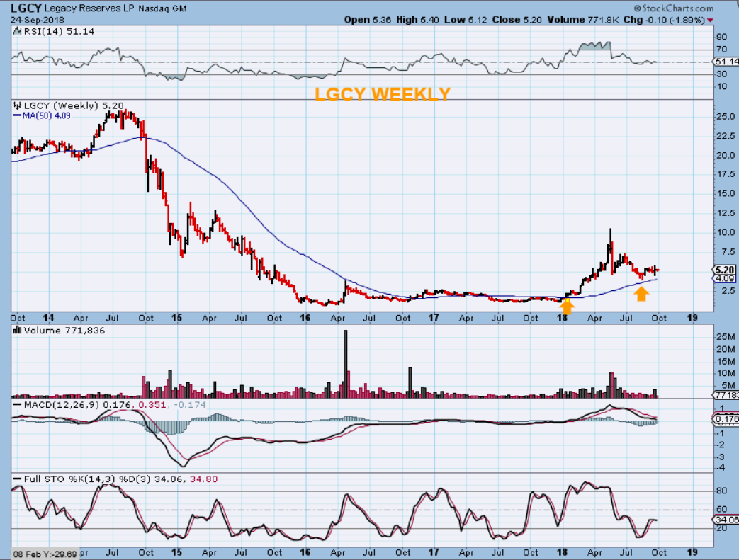
Task: Click the LGCY (Weekly) 5.20 legend label
Action: click(x=74, y=105)
